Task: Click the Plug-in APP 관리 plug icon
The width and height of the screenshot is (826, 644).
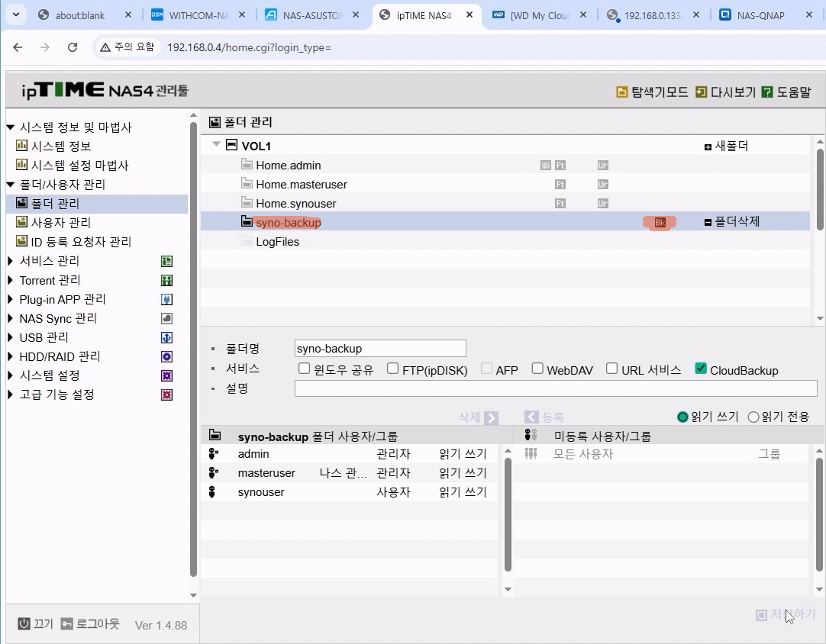Action: [x=166, y=300]
